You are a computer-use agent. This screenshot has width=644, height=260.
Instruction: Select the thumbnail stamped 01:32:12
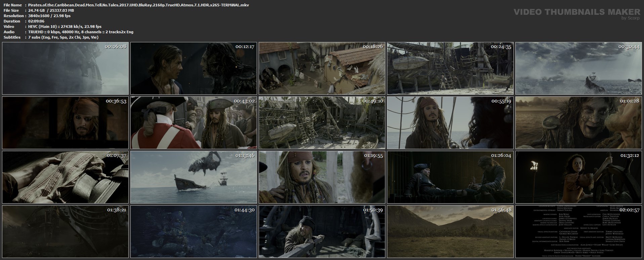[x=578, y=177]
